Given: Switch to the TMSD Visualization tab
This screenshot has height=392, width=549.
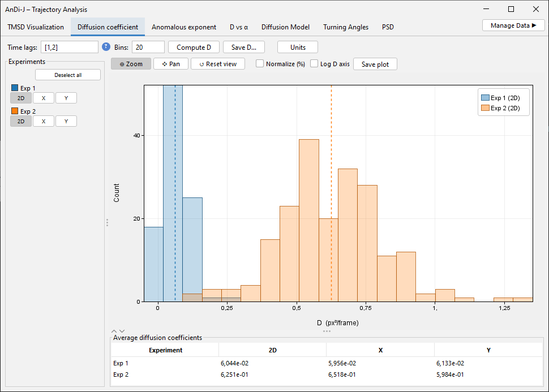Looking at the screenshot, I should [36, 27].
